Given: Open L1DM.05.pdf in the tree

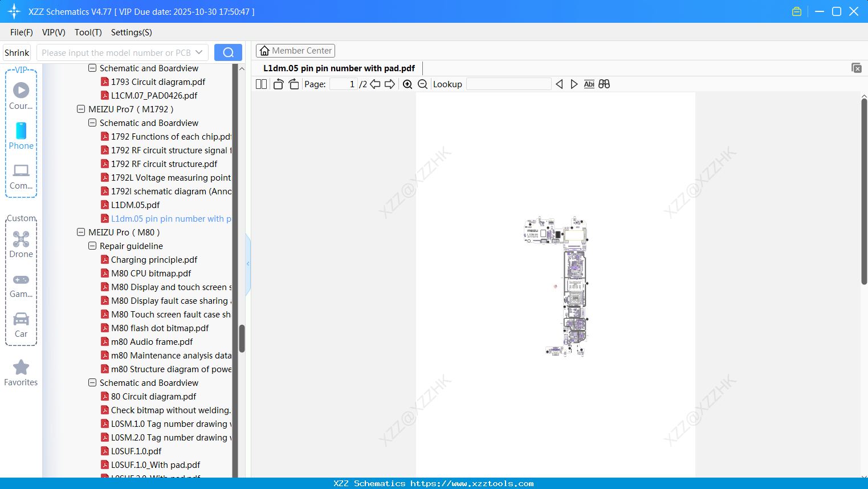Looking at the screenshot, I should click(135, 205).
